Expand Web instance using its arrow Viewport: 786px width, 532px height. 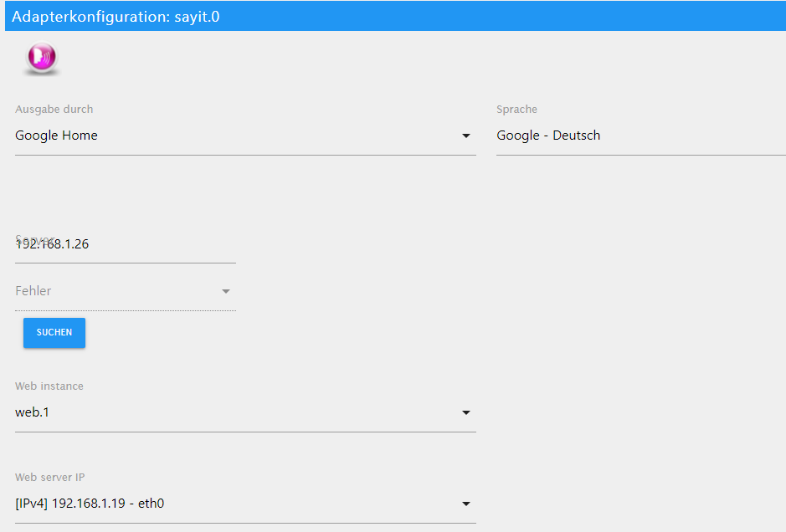click(466, 413)
